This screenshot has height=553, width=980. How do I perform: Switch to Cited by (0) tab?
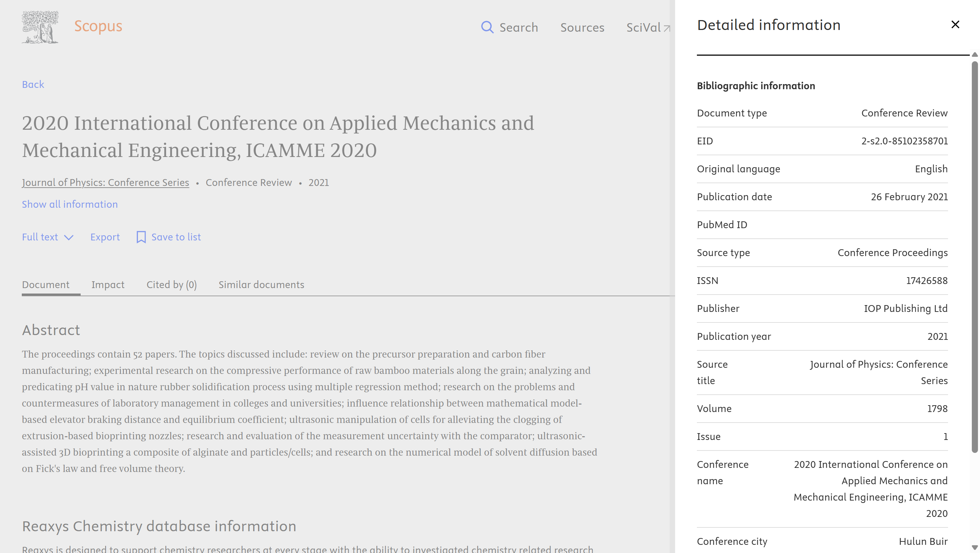[x=171, y=285]
